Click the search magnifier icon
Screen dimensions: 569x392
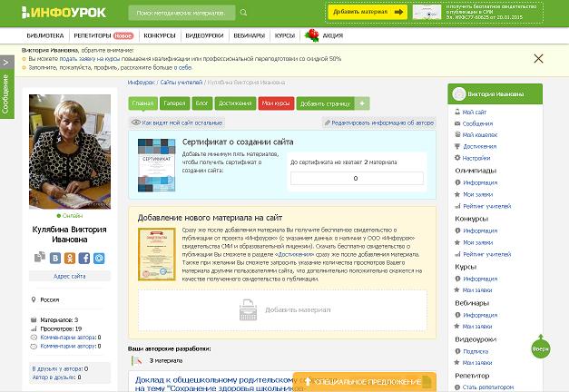click(243, 13)
